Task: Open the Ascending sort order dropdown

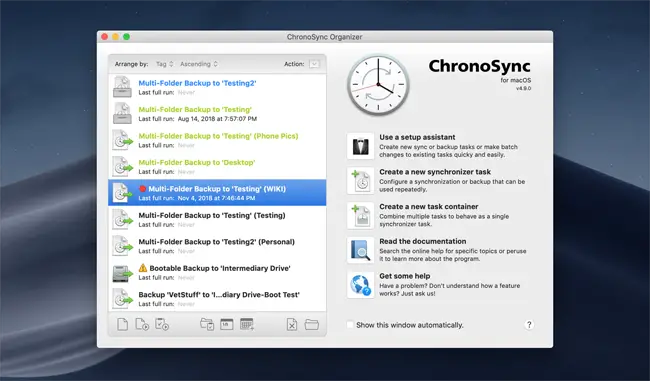Action: [x=199, y=64]
